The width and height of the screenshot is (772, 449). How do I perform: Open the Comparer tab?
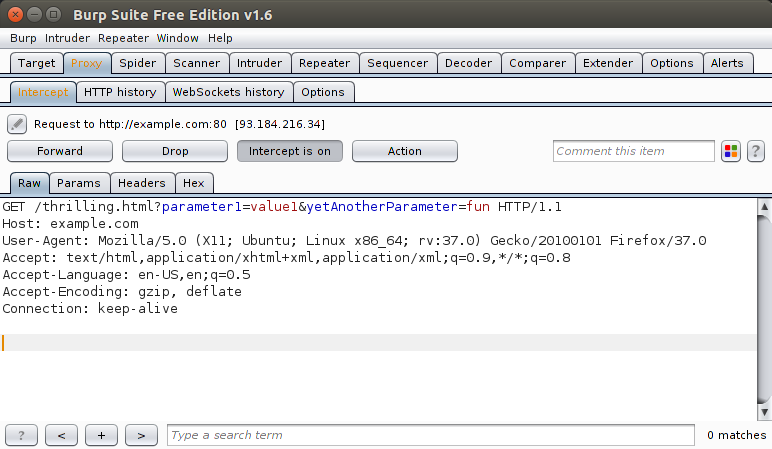538,64
